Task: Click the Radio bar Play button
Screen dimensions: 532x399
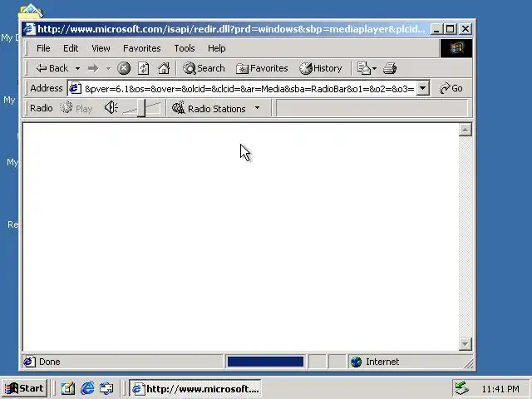Action: (x=76, y=109)
